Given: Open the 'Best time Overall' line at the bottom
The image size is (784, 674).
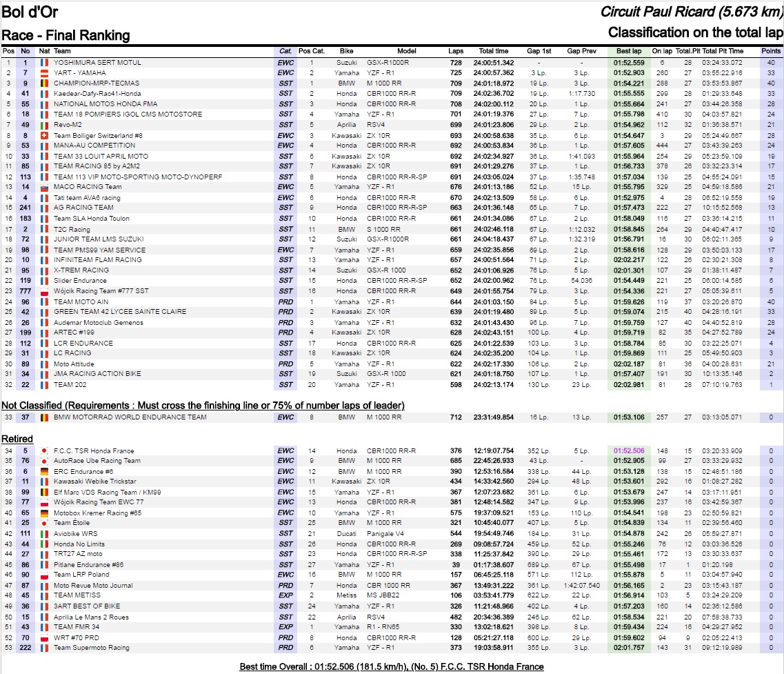Looking at the screenshot, I should [392, 667].
